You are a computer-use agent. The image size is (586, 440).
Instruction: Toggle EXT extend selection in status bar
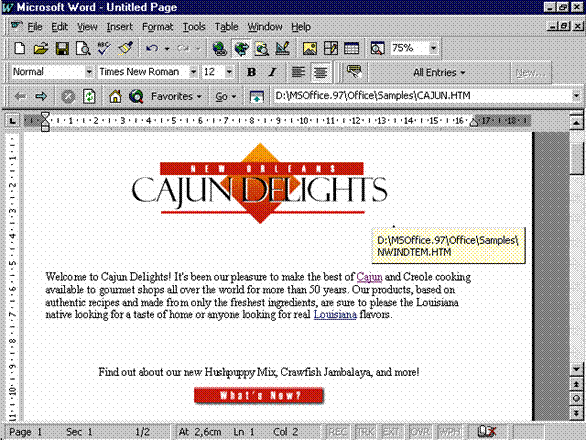coord(391,432)
